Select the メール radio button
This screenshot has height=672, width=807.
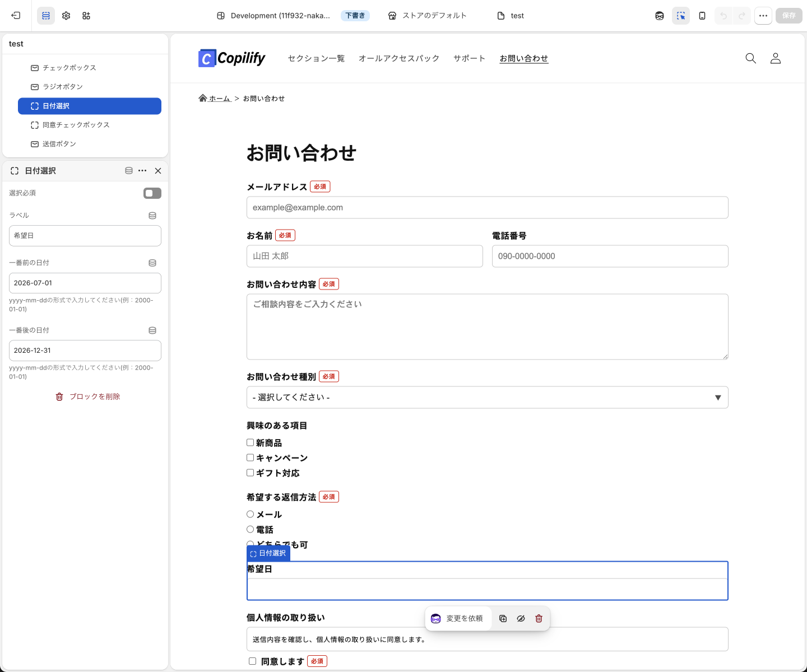click(x=251, y=514)
